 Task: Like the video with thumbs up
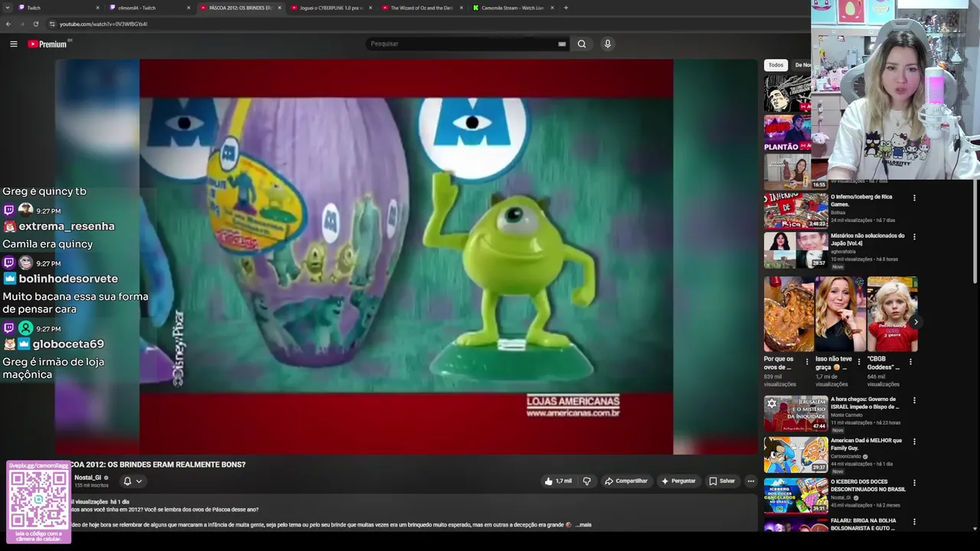[x=558, y=481]
